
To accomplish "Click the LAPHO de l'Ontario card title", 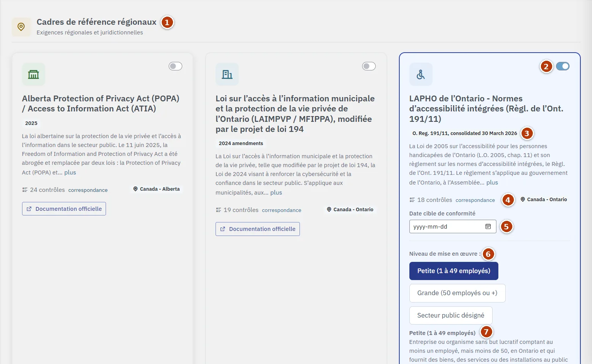I will coord(486,109).
